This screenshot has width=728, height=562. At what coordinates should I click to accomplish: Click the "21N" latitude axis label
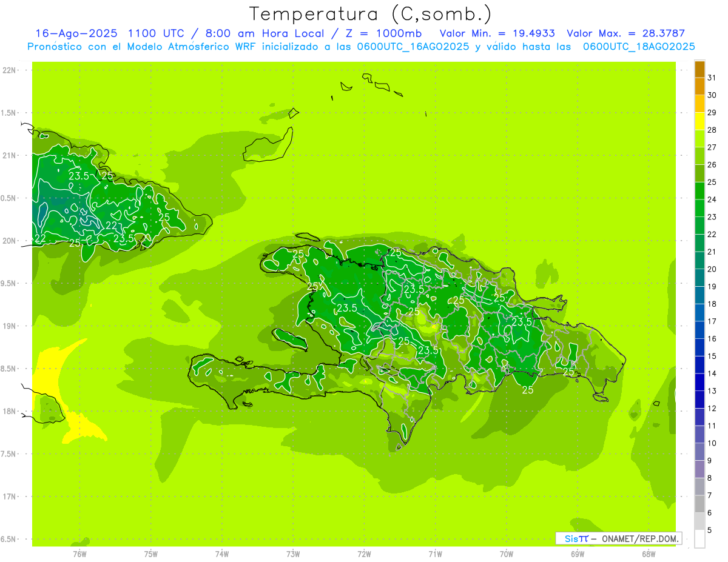[x=10, y=155]
